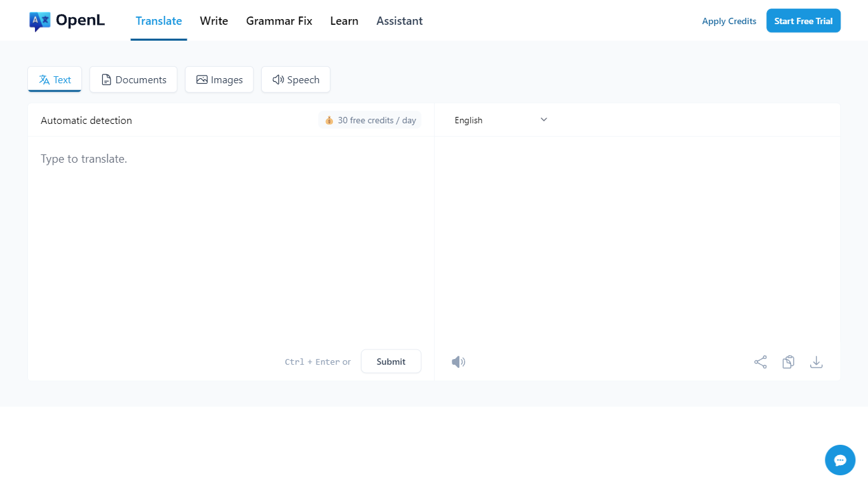This screenshot has height=488, width=868.
Task: Switch to the Documents tab
Action: coord(133,79)
